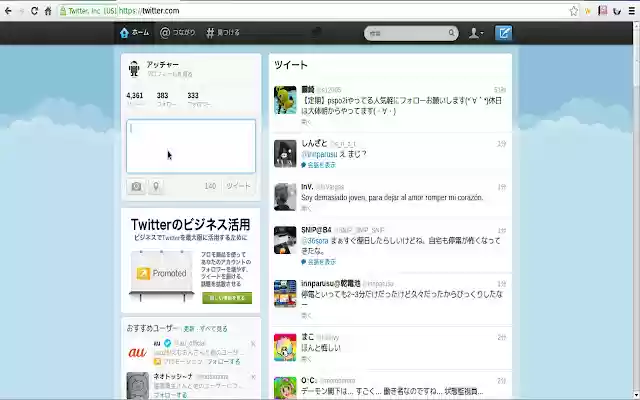Open the アッチャー profile name link

[x=162, y=64]
